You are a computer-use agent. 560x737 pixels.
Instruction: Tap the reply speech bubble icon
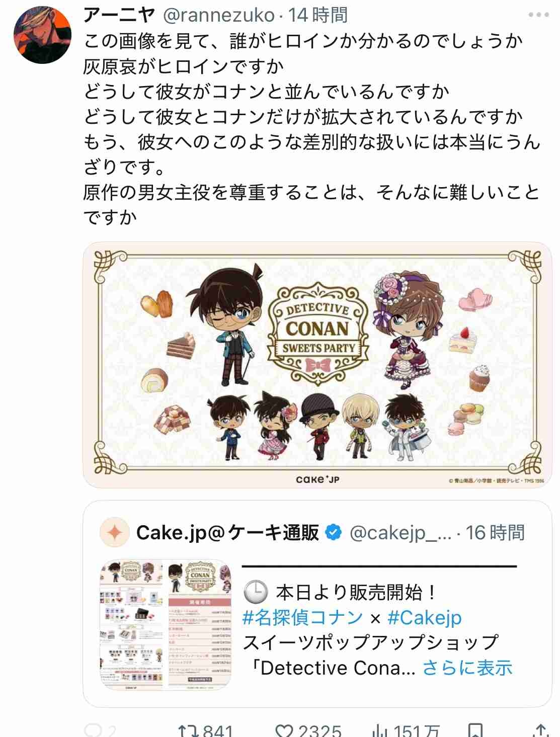[93, 730]
